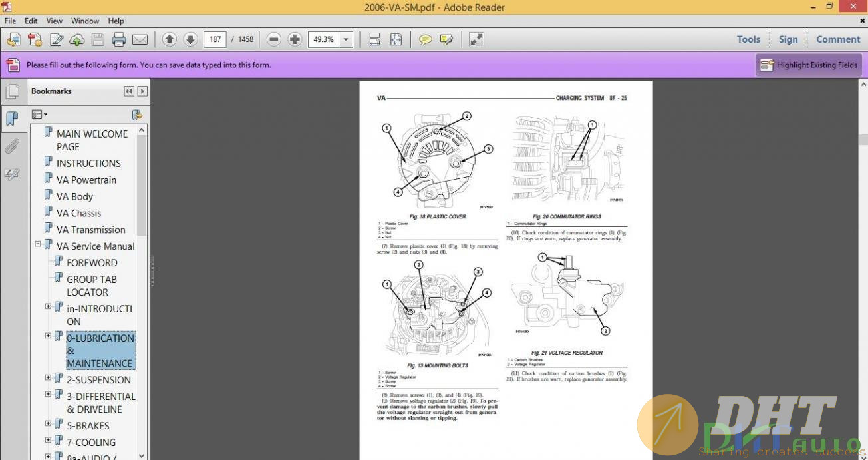Open the View menu
Viewport: 868px width, 460px height.
55,21
